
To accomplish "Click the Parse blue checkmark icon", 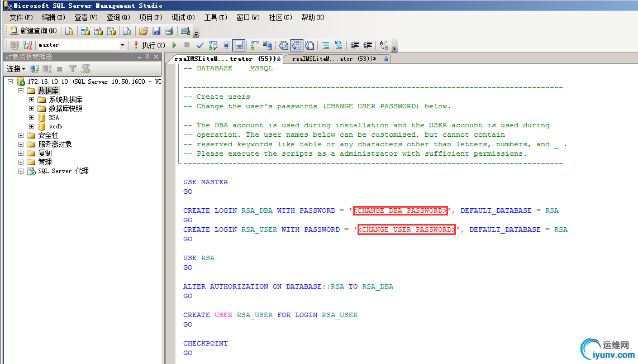I will tap(200, 45).
